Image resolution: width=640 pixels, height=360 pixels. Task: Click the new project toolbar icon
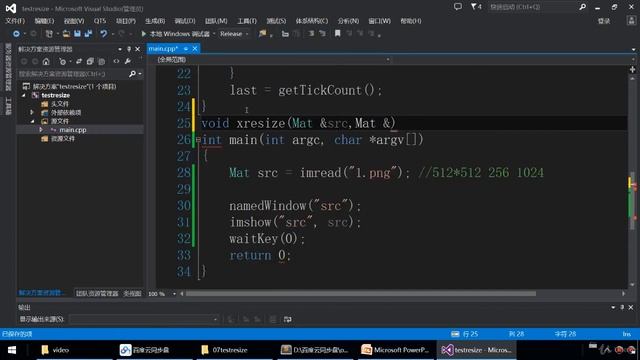click(x=49, y=34)
